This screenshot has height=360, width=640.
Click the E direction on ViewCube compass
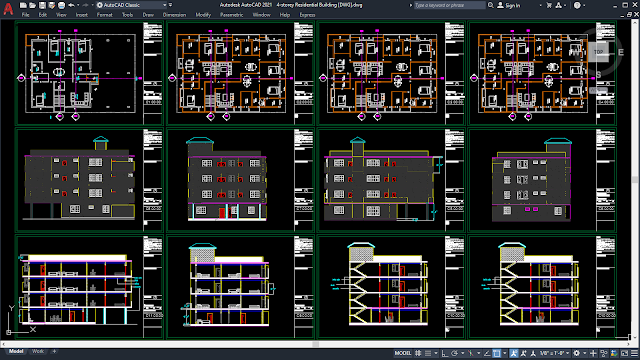(621, 52)
